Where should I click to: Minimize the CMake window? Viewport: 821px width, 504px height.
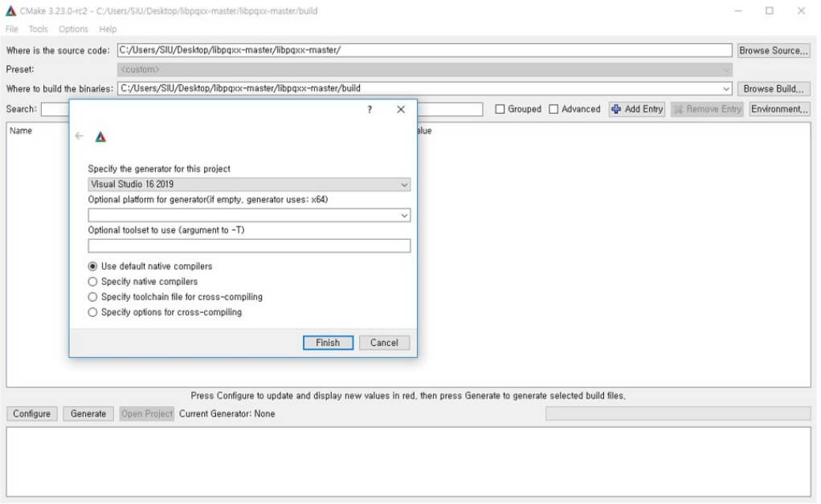(x=738, y=10)
